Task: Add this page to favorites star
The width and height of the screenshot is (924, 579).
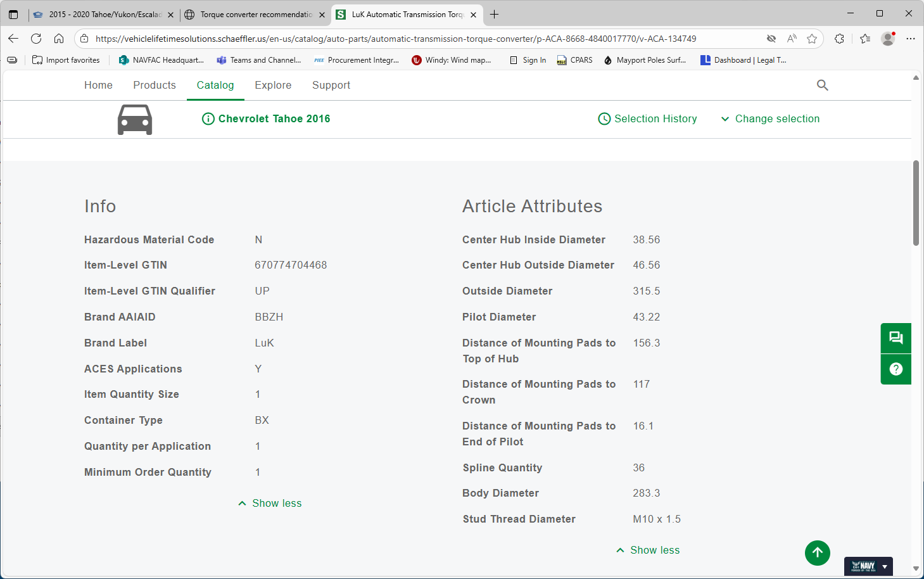Action: click(812, 39)
